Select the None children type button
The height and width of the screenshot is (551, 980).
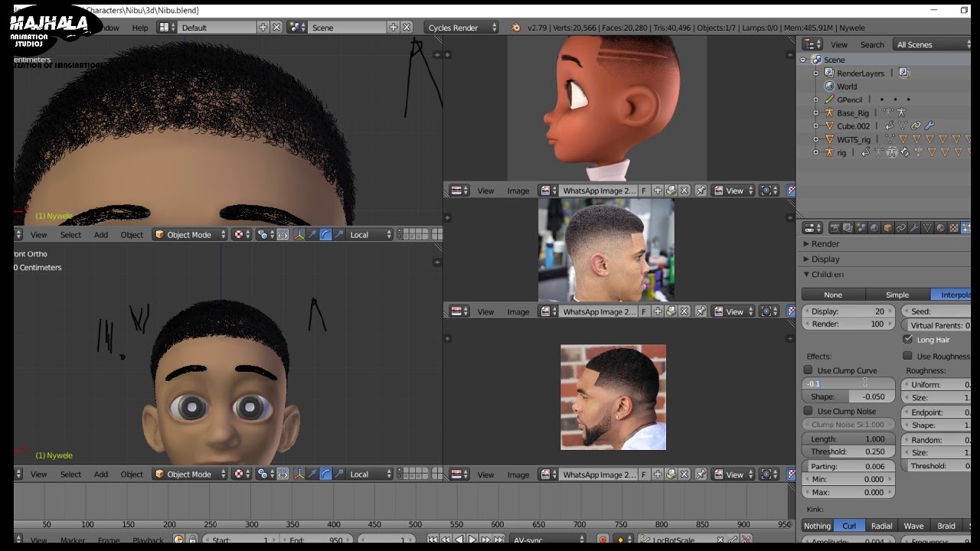[x=833, y=295]
